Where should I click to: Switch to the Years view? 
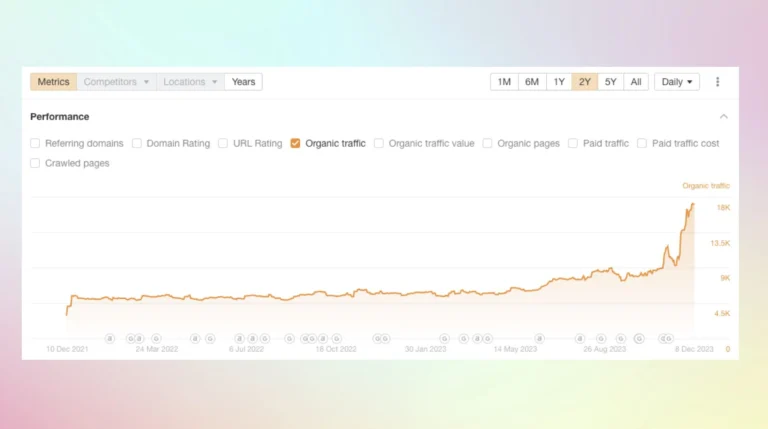pos(243,82)
